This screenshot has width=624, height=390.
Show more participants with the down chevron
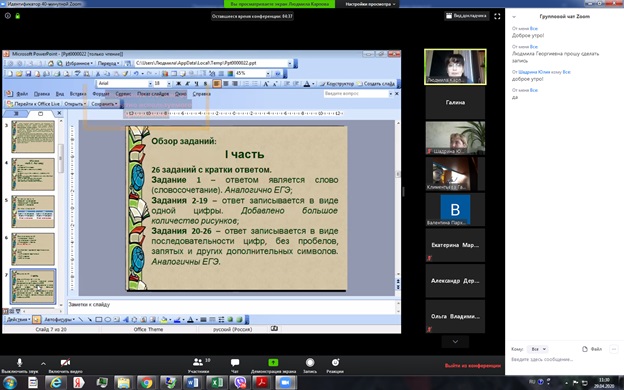(455, 341)
